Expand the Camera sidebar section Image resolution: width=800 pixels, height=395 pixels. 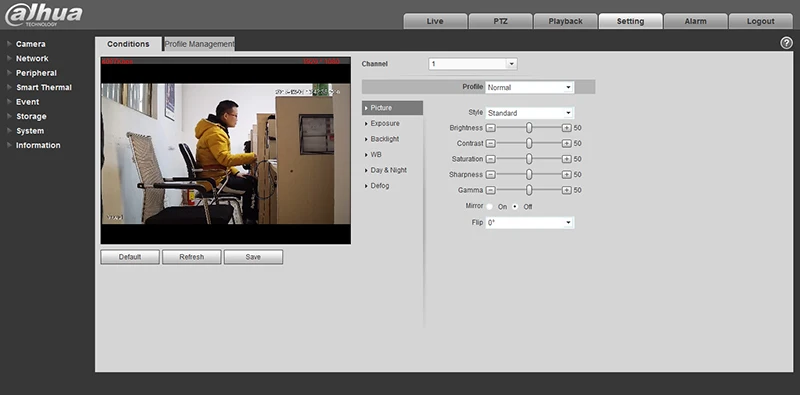coord(30,44)
